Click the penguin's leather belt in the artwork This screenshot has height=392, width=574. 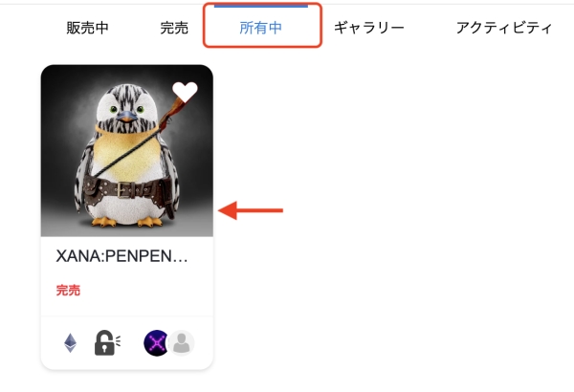pyautogui.click(x=126, y=190)
